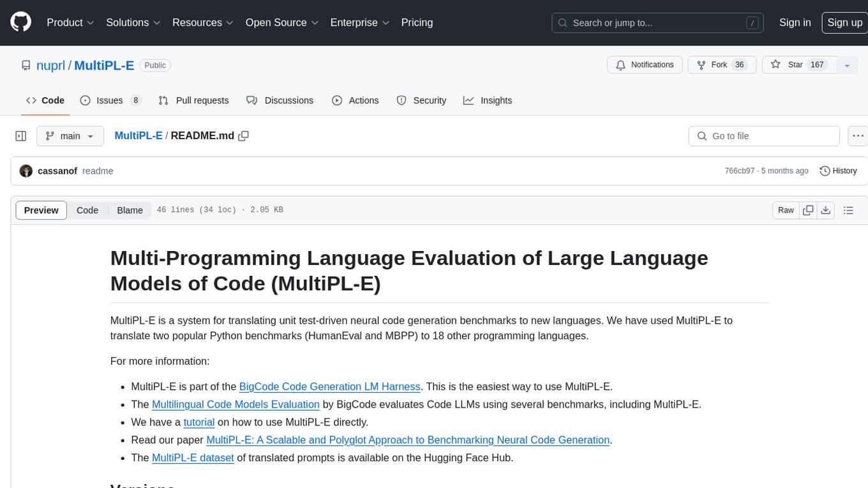868x488 pixels.
Task: Open the cassanof avatar profile
Action: pos(26,171)
